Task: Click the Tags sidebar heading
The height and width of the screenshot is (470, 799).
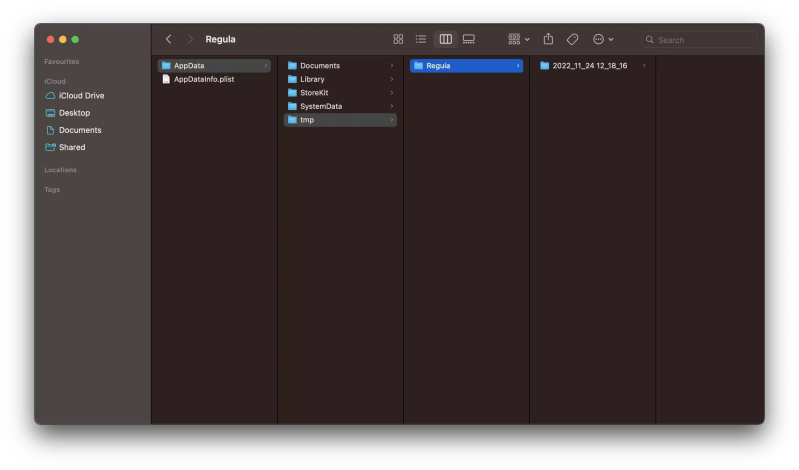Action: click(52, 190)
